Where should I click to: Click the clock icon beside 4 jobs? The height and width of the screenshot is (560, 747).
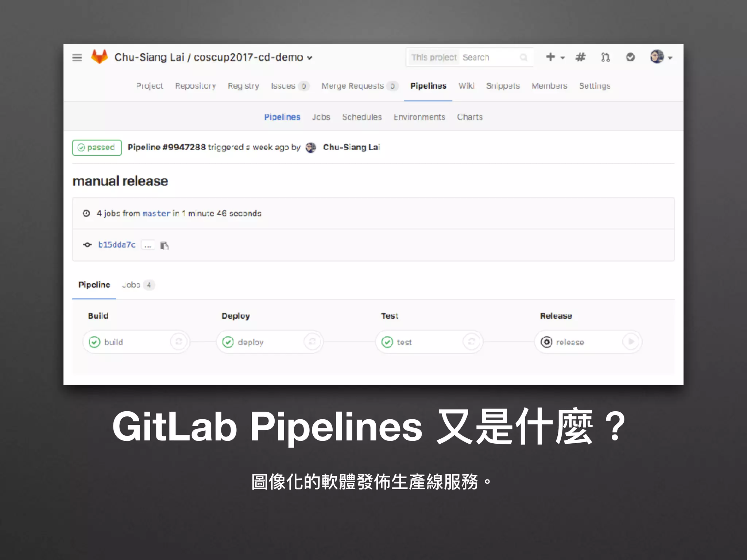[86, 213]
